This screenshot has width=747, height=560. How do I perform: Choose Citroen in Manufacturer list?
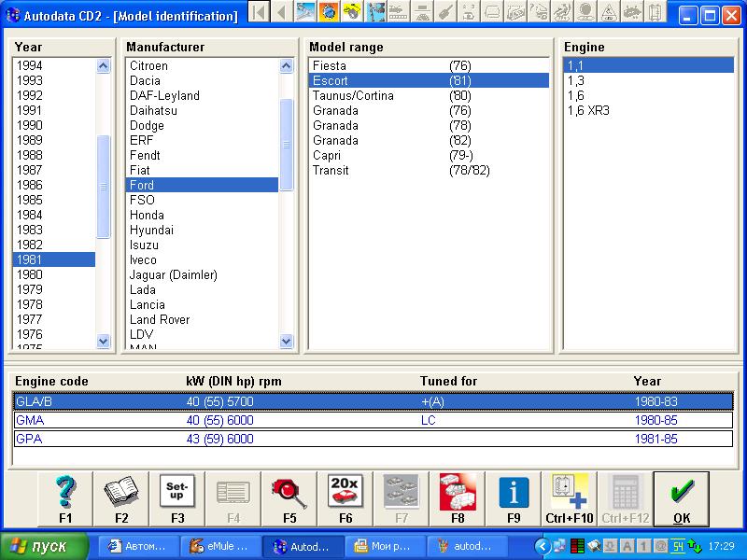pyautogui.click(x=202, y=65)
